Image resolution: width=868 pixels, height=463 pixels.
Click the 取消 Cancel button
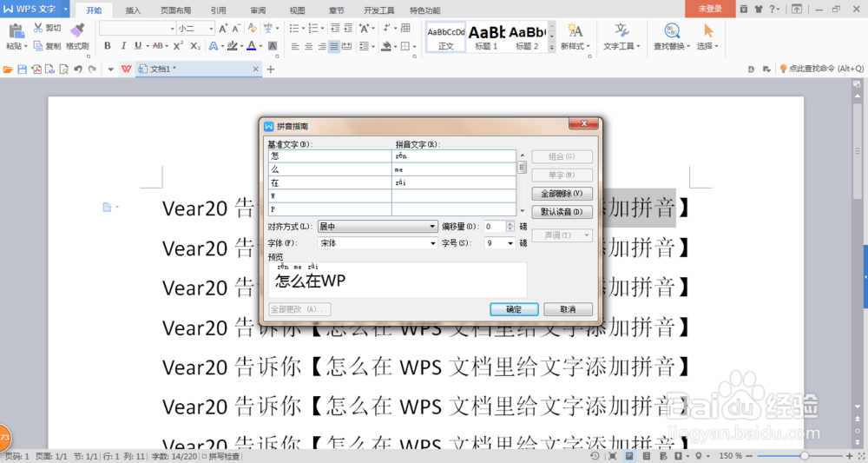[x=568, y=309]
